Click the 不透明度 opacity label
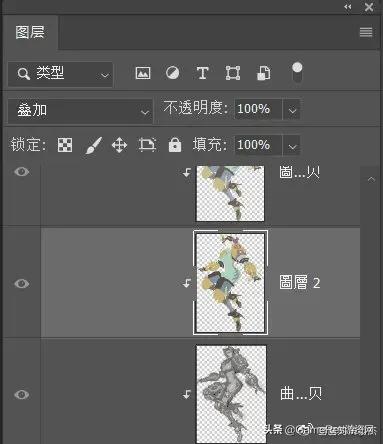The height and width of the screenshot is (444, 383). 196,108
